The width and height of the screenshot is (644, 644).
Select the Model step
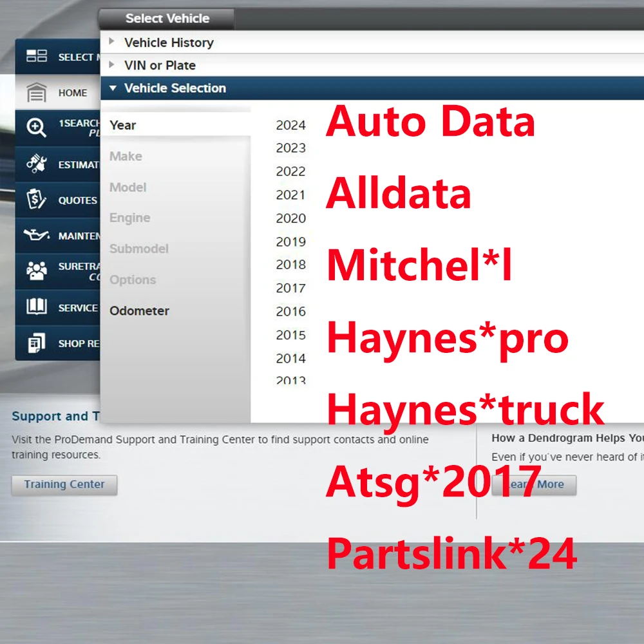click(128, 187)
